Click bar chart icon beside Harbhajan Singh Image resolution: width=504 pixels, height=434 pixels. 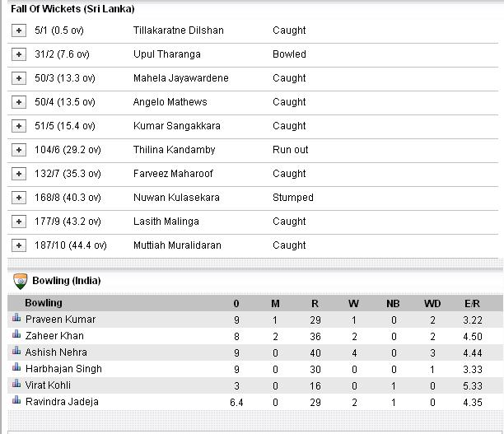16,367
